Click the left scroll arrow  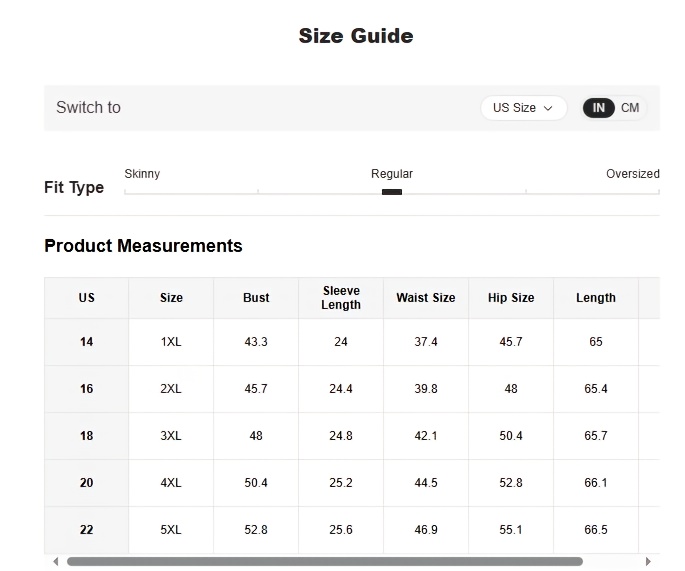[x=55, y=561]
